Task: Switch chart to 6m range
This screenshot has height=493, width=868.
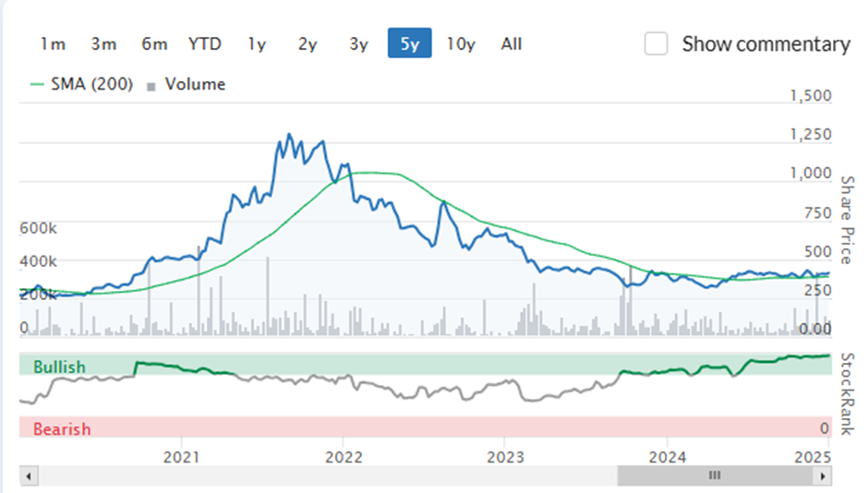Action: [154, 43]
